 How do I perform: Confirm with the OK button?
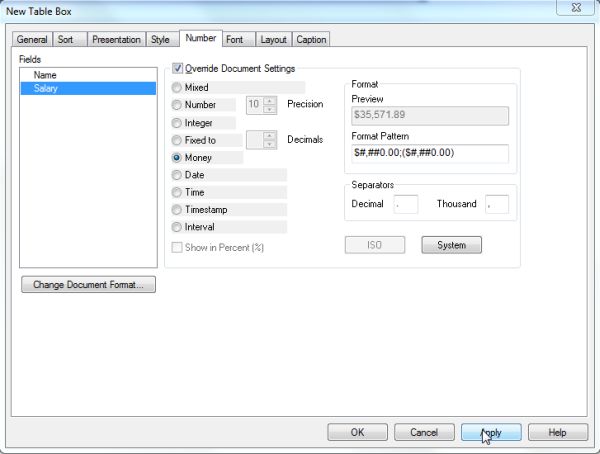pyautogui.click(x=357, y=432)
